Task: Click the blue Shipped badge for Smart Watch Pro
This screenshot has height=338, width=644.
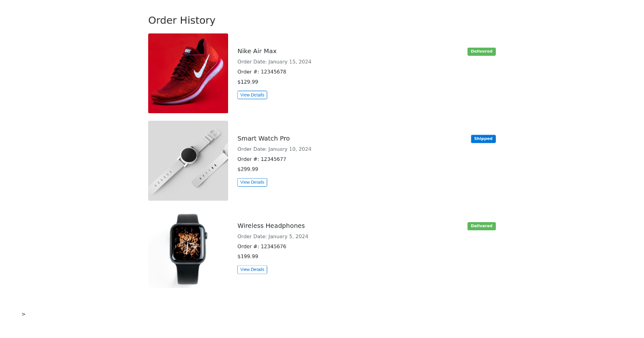Action: [x=482, y=138]
